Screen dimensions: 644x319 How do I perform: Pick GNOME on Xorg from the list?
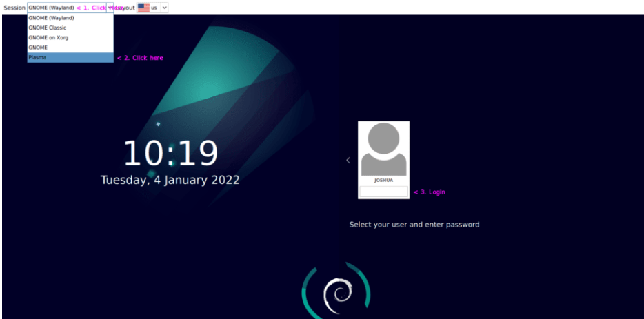[x=48, y=37]
